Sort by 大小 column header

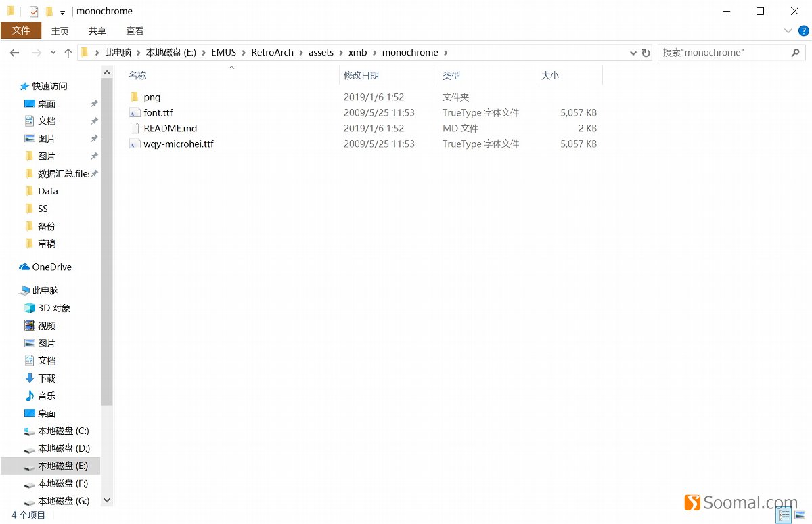pyautogui.click(x=570, y=75)
